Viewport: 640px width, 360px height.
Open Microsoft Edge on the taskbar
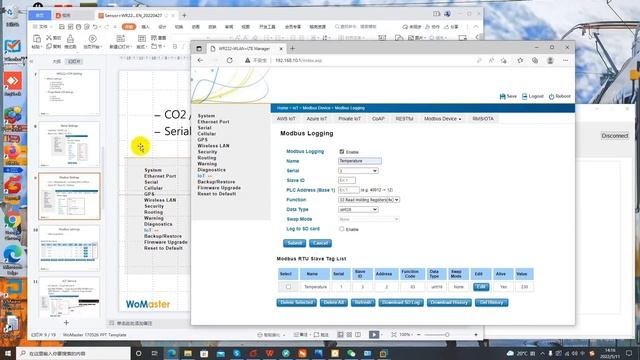click(x=171, y=353)
